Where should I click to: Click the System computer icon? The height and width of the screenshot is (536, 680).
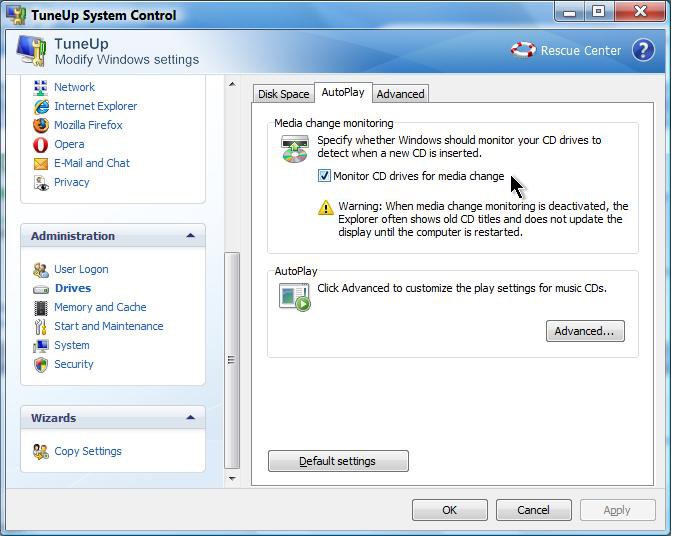coord(41,346)
